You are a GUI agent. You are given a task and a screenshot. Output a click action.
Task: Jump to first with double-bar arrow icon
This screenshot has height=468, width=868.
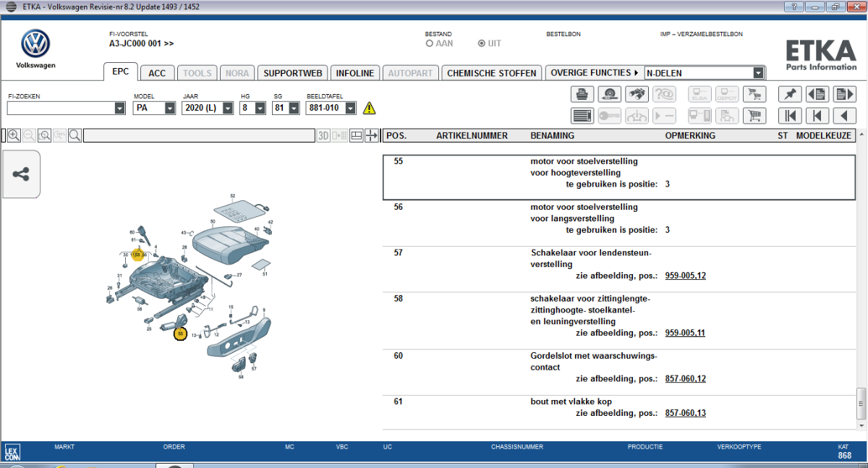(x=789, y=116)
